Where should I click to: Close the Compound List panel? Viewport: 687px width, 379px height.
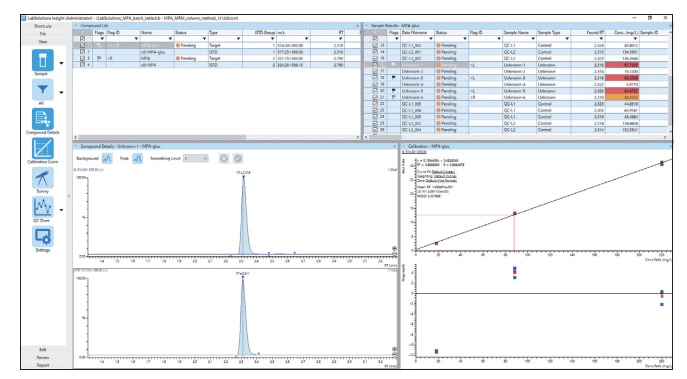(358, 26)
